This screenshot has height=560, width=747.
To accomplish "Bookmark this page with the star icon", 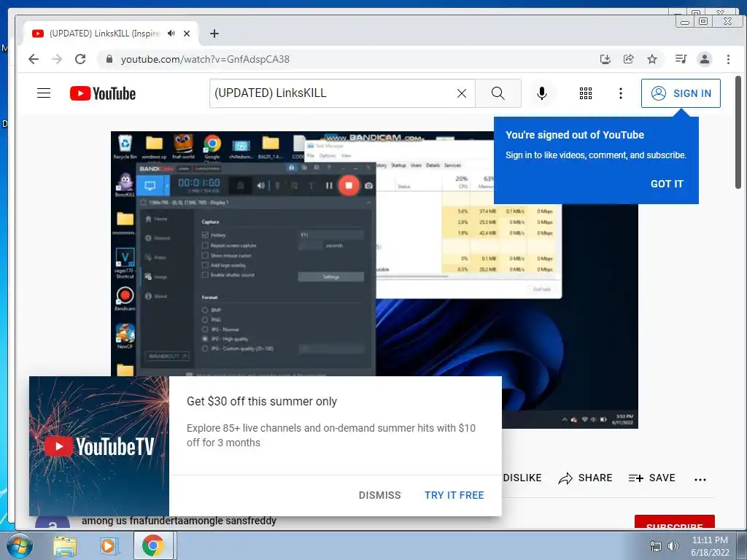I will pos(651,59).
